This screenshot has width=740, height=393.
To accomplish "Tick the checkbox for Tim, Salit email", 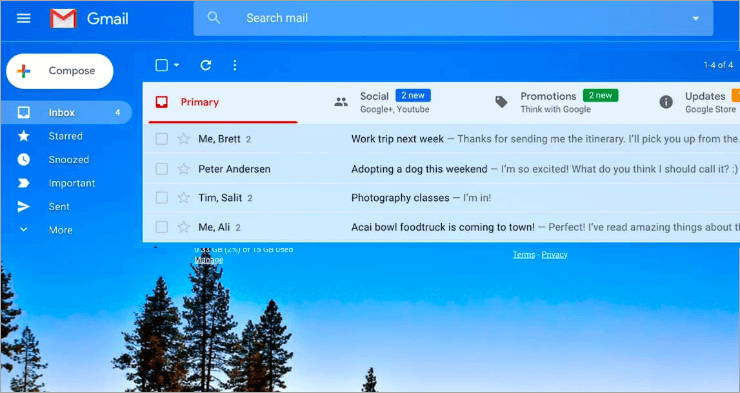I will tap(162, 198).
